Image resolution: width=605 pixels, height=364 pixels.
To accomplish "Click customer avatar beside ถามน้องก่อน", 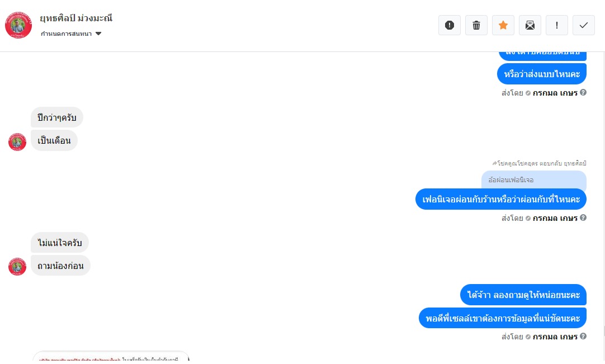I will click(17, 267).
